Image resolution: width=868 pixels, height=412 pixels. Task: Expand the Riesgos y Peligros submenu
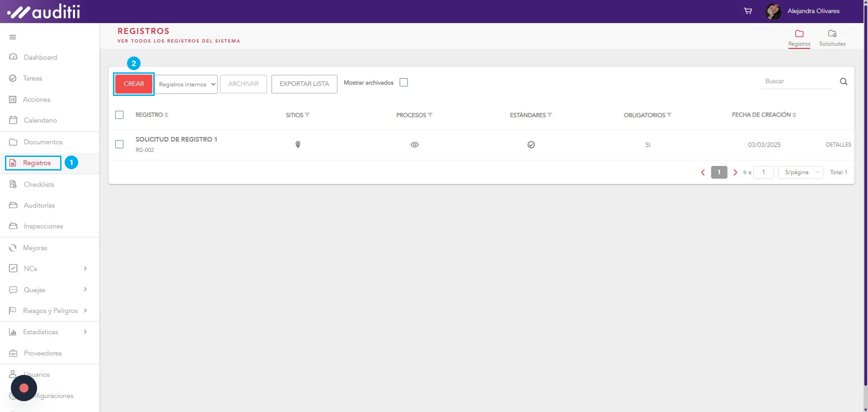pos(85,311)
